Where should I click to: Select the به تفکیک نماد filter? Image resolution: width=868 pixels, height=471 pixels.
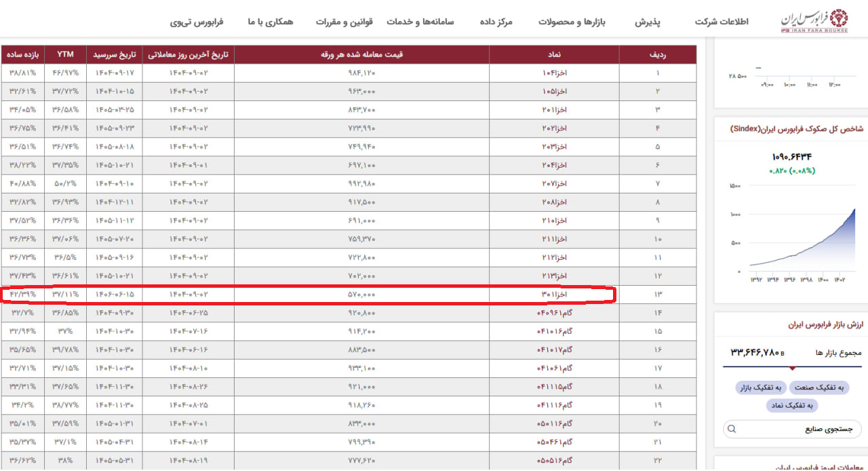792,405
